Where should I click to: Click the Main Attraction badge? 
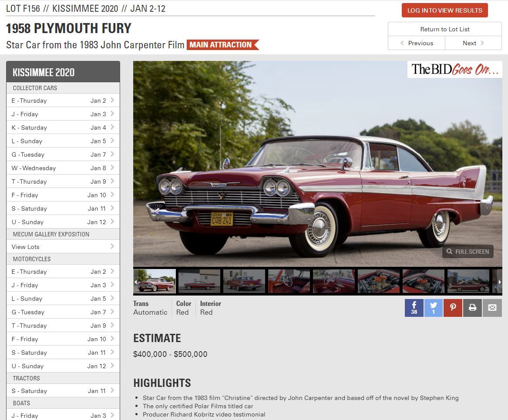coord(222,45)
